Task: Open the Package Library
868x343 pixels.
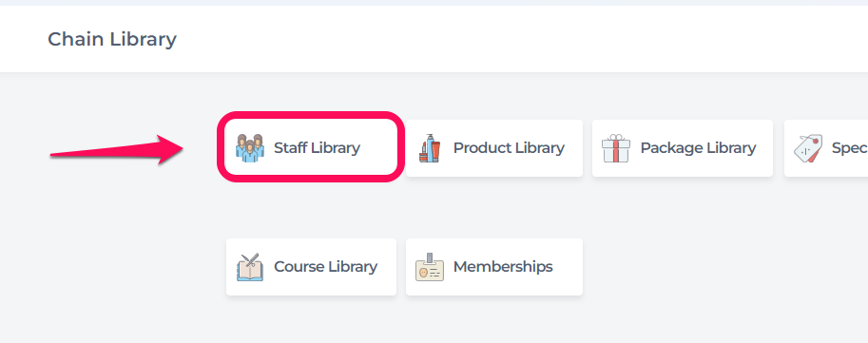Action: click(682, 148)
